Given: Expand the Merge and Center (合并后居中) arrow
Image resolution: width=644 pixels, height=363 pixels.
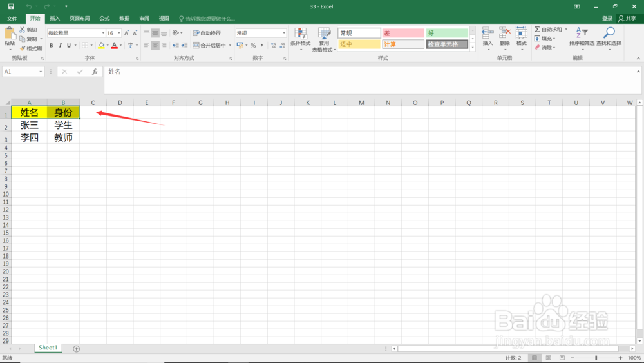Looking at the screenshot, I should click(230, 45).
